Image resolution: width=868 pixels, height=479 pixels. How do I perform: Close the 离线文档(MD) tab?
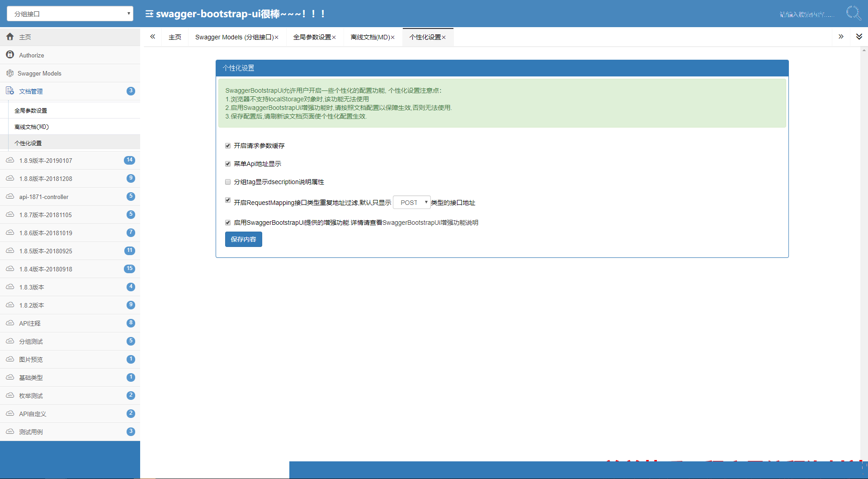pos(393,38)
